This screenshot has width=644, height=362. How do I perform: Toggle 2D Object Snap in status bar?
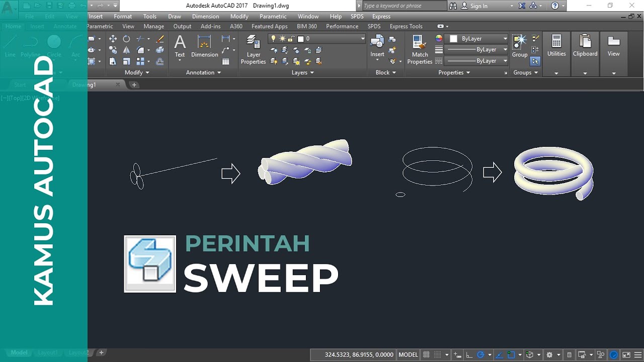point(511,354)
